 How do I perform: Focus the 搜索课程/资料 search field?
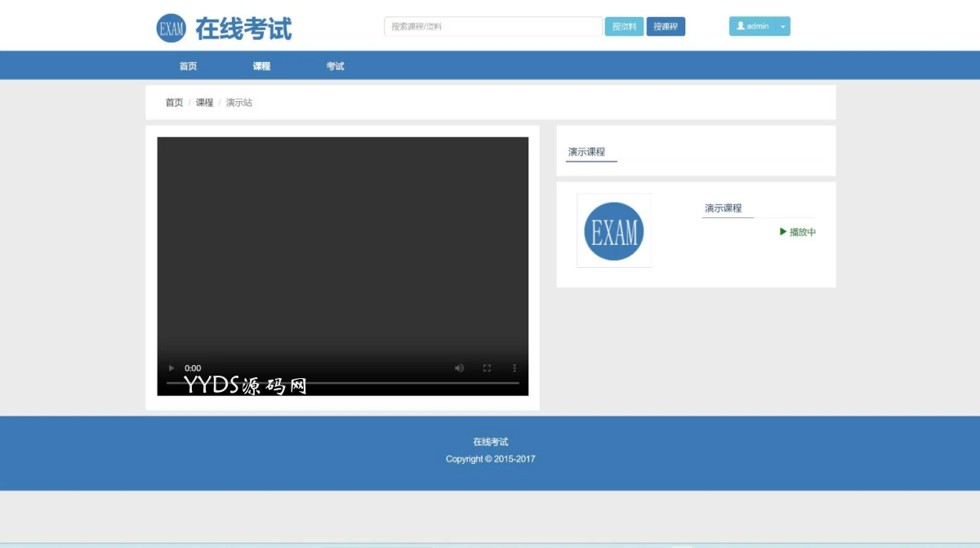coord(492,26)
